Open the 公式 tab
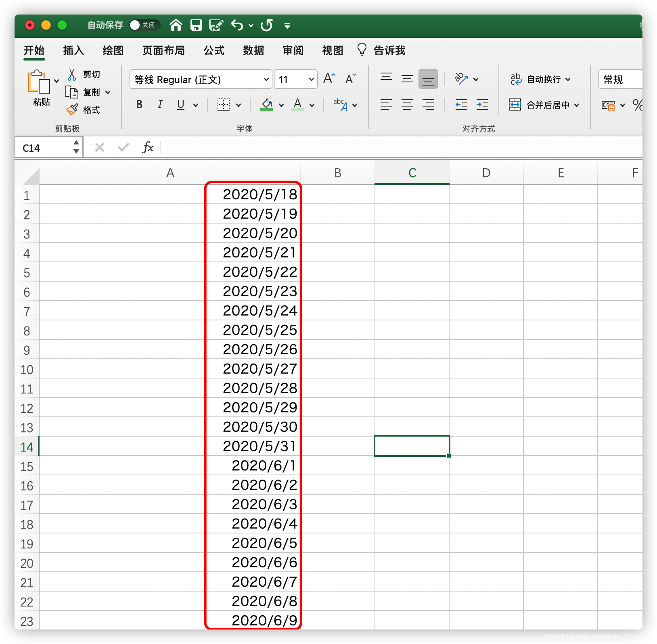 [x=214, y=50]
